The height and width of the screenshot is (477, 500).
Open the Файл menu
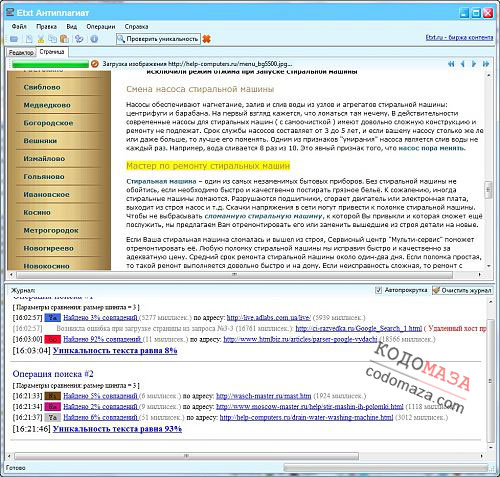(19, 26)
